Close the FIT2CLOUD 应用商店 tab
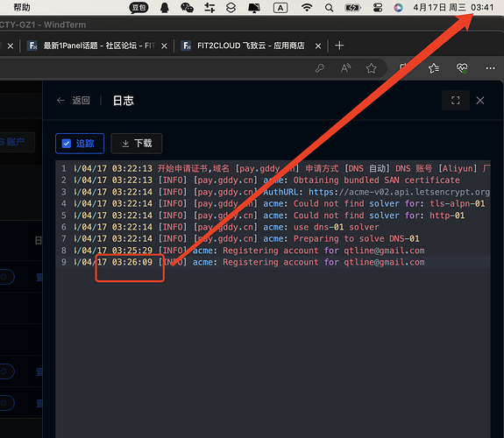The width and height of the screenshot is (504, 438). [318, 46]
